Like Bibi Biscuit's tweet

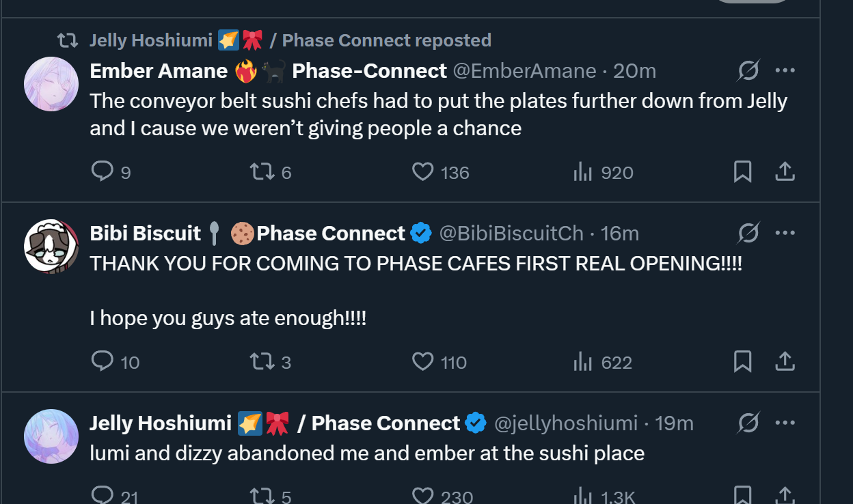pos(423,361)
